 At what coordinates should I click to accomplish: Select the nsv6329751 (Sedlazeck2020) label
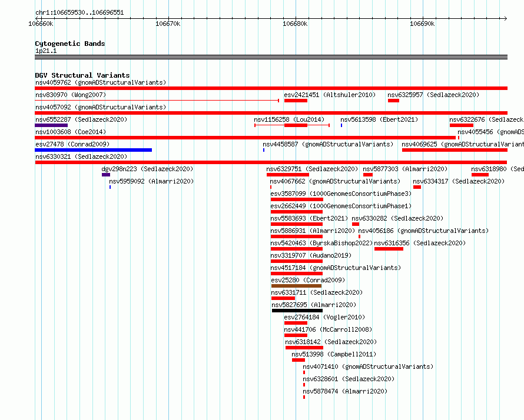[312, 169]
